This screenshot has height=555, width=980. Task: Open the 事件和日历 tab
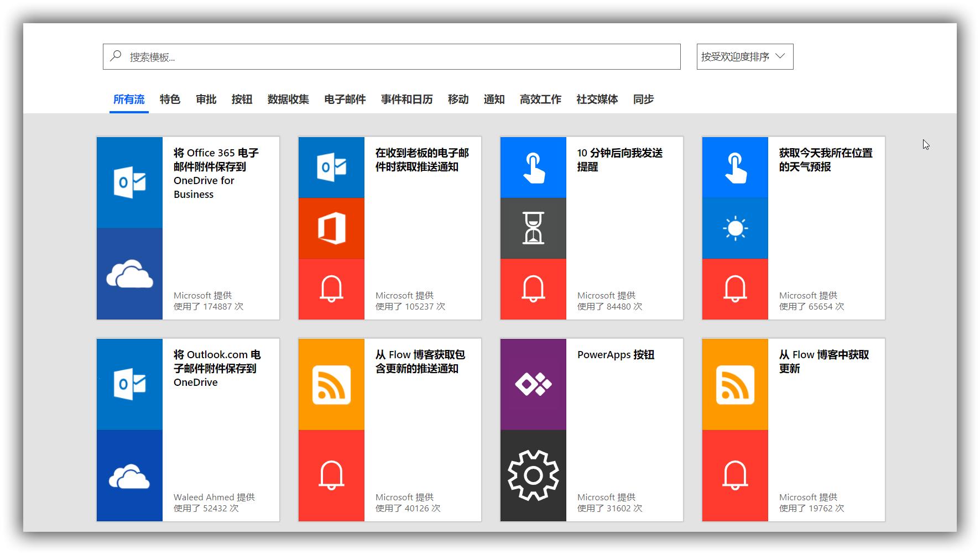point(407,100)
